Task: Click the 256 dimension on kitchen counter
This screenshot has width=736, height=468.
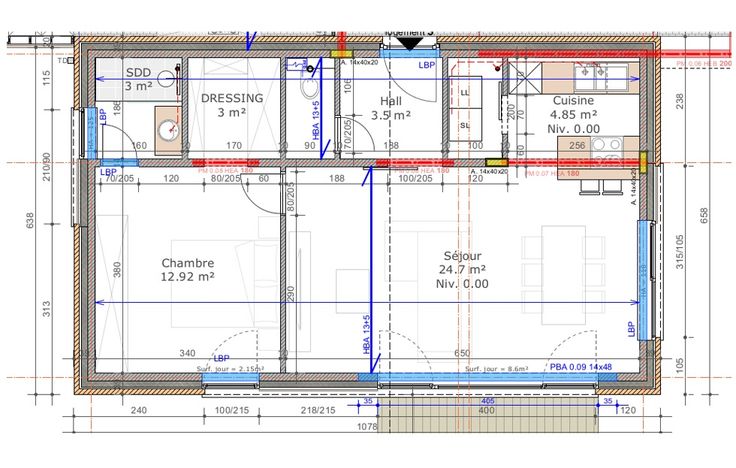Action: click(577, 145)
